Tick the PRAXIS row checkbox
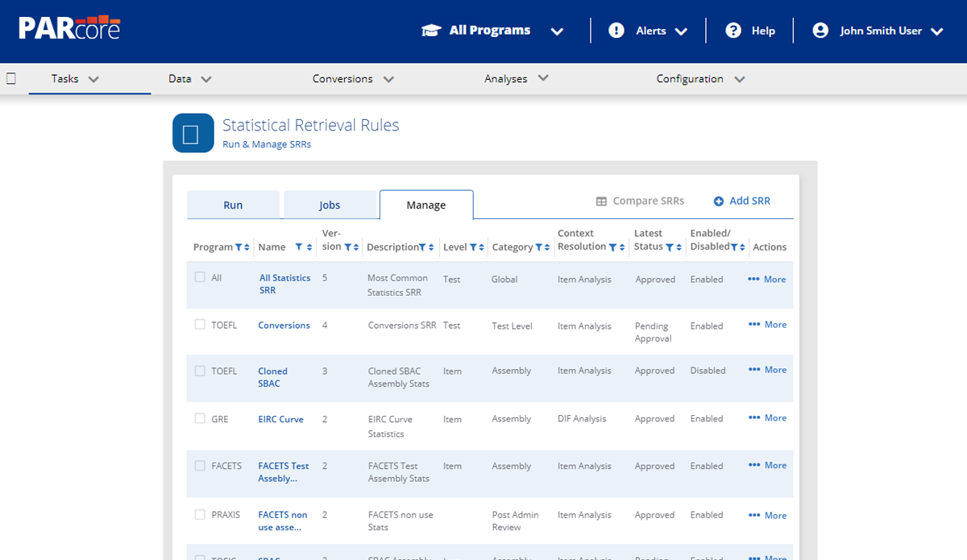The height and width of the screenshot is (560, 967). [x=200, y=514]
